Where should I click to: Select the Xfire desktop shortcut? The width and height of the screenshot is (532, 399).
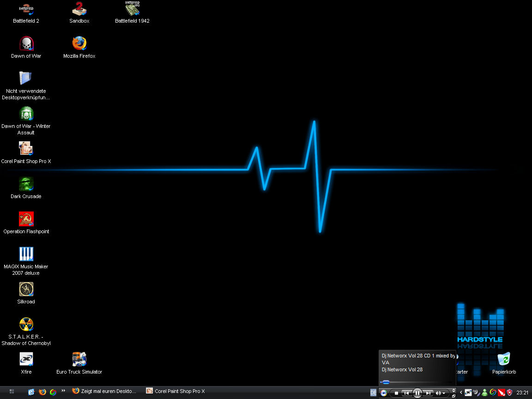coord(26,363)
